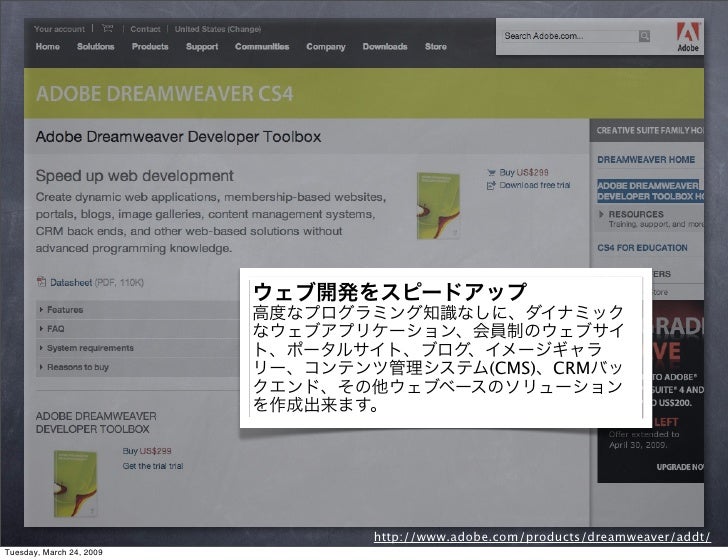Screen dimensions: 728x560
Task: Open the Datasheet PDF link
Action: click(71, 282)
